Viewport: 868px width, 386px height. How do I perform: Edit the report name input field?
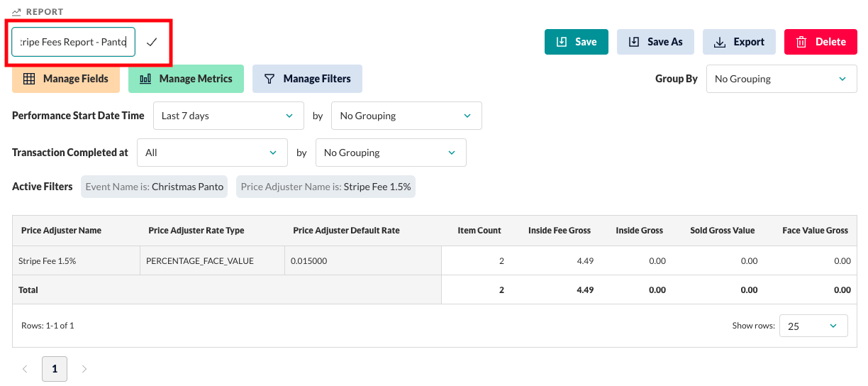point(73,42)
